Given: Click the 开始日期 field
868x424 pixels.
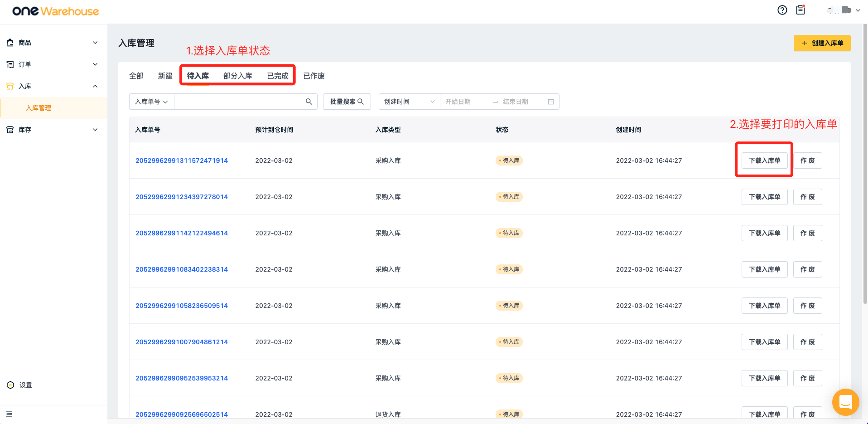Looking at the screenshot, I should click(458, 102).
